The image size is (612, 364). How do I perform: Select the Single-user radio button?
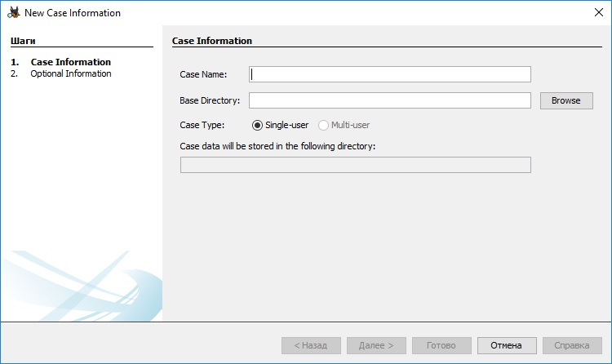point(258,125)
